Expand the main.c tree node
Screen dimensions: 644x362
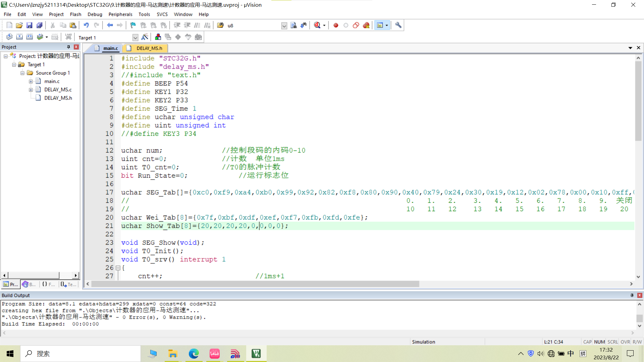coord(31,81)
